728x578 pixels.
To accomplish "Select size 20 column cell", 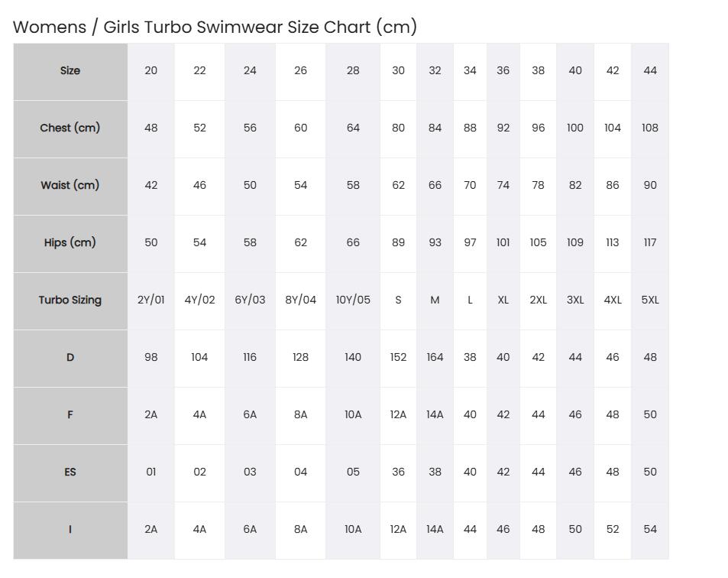I will (151, 72).
